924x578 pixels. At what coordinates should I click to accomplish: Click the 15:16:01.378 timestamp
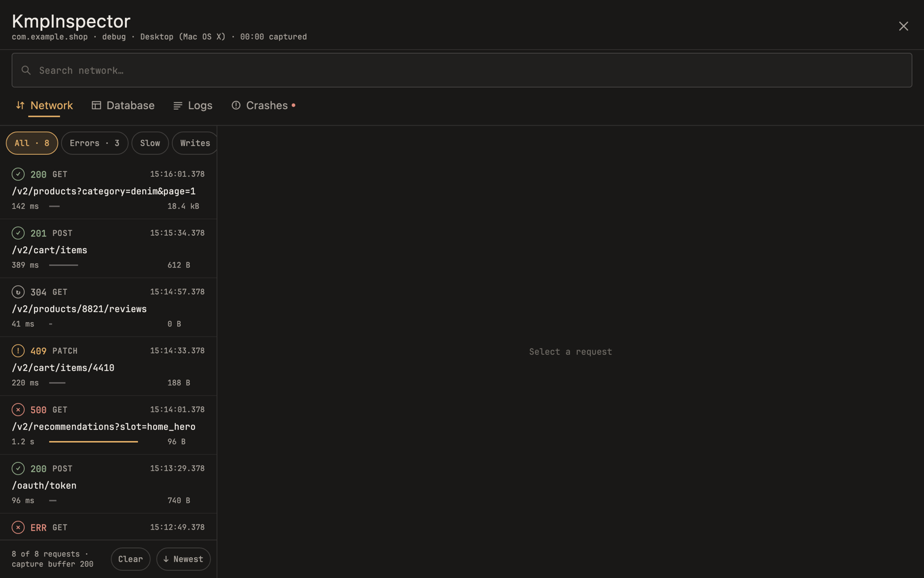click(177, 174)
